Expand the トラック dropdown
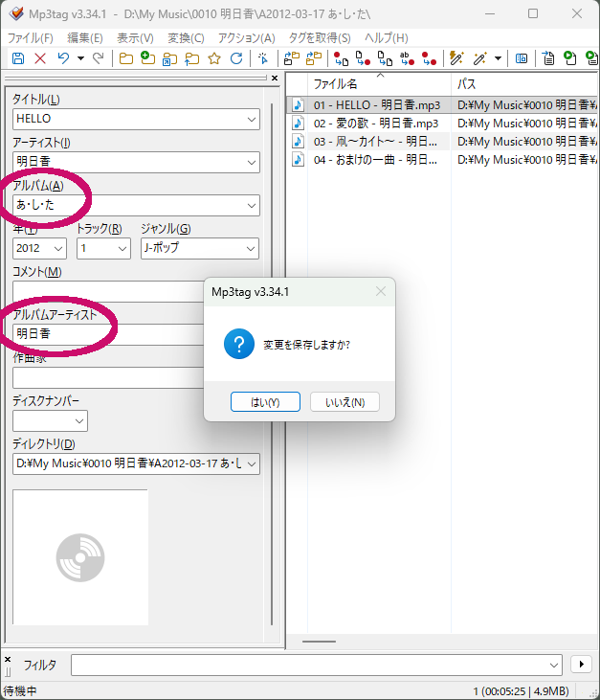600x700 pixels. (122, 249)
